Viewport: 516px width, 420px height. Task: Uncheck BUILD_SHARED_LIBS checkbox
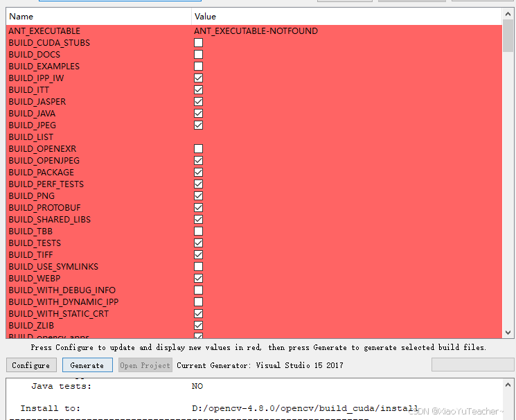(x=199, y=220)
